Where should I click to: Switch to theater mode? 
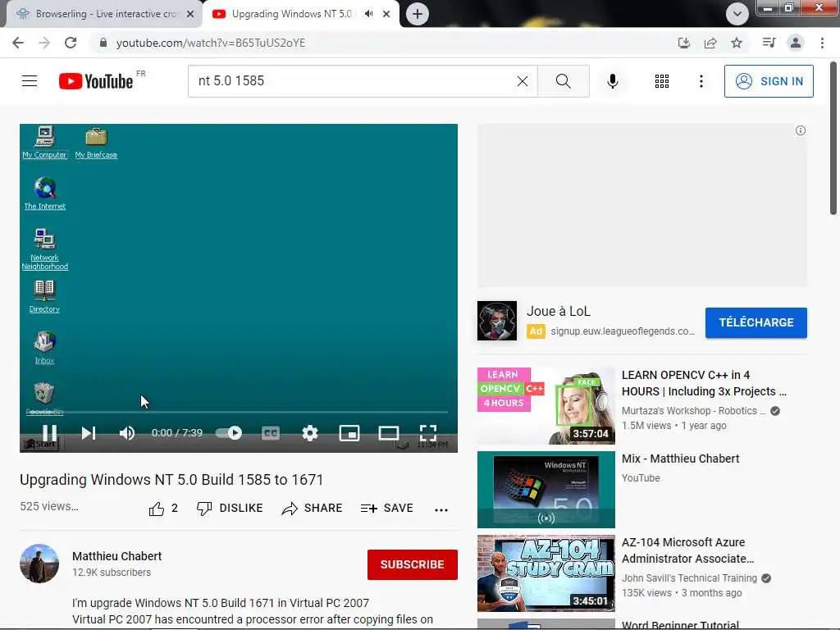coord(388,433)
